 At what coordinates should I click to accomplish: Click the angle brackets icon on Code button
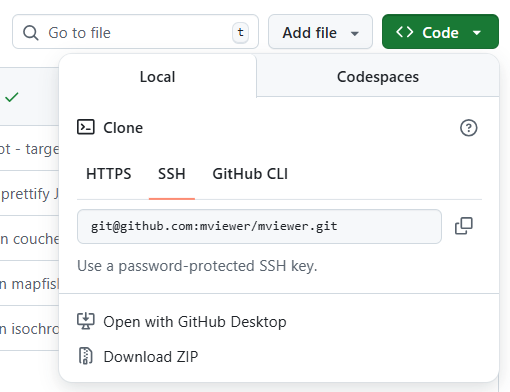404,32
